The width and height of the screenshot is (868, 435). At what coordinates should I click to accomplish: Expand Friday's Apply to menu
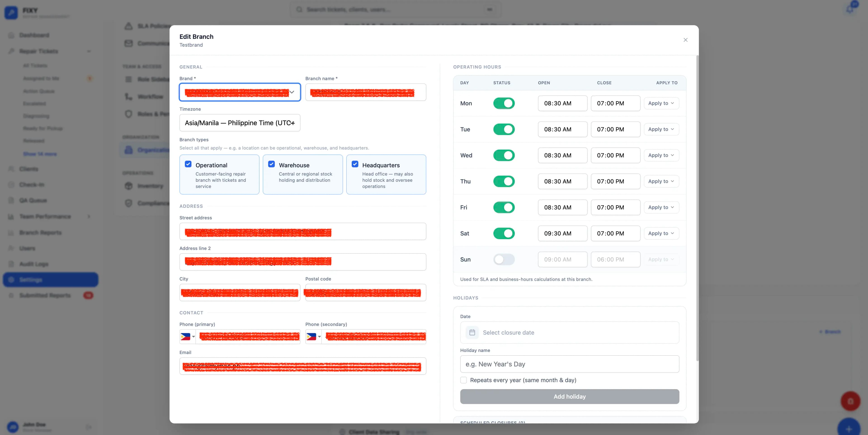click(661, 207)
